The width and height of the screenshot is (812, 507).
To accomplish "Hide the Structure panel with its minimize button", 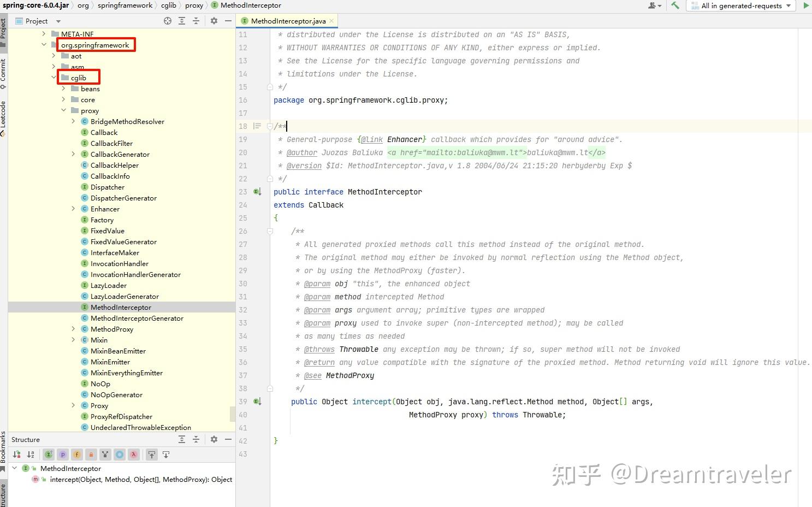I will (228, 439).
